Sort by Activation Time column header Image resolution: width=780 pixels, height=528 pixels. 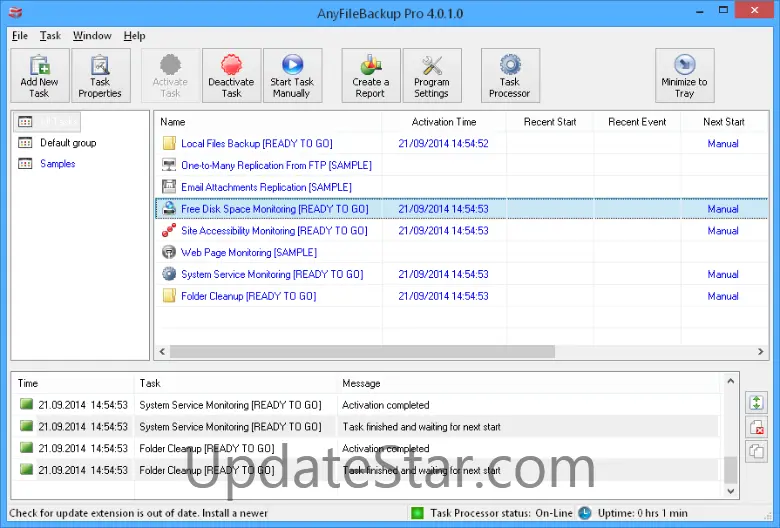444,122
